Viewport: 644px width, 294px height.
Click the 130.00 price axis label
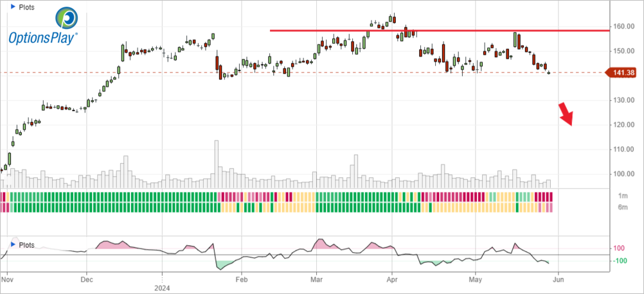point(623,100)
